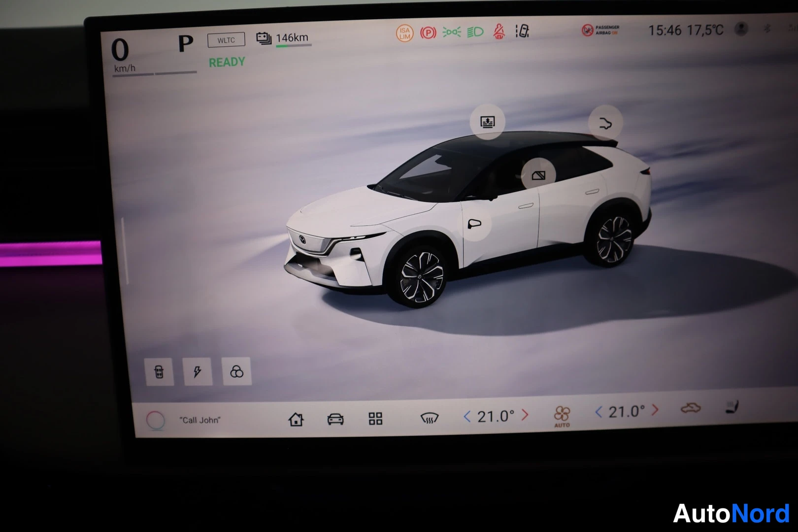Tap the green READY status text
Image resolution: width=798 pixels, height=532 pixels.
pos(227,62)
